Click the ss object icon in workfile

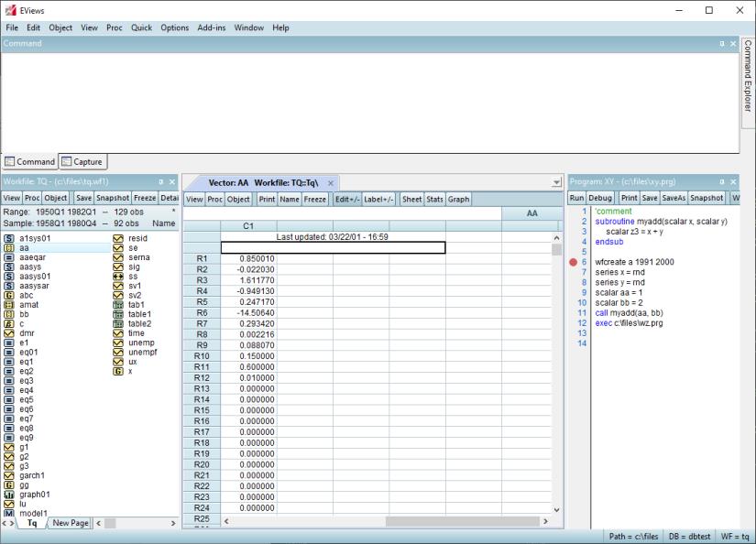pyautogui.click(x=118, y=276)
